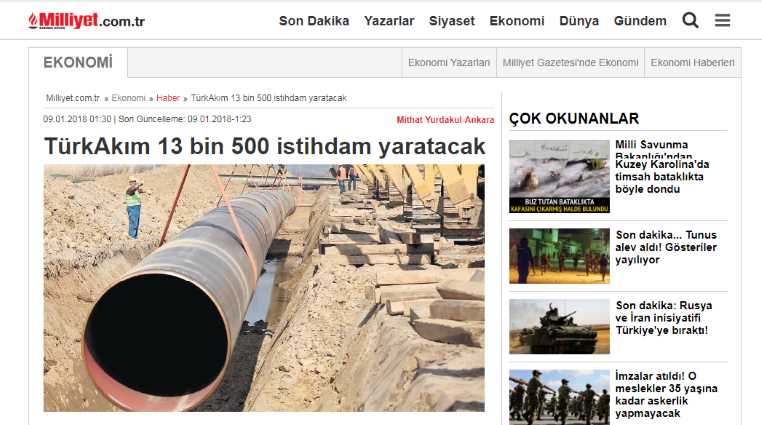This screenshot has width=762, height=425.
Task: Open İmzalar atıldı askerlik headline
Action: coord(666,394)
